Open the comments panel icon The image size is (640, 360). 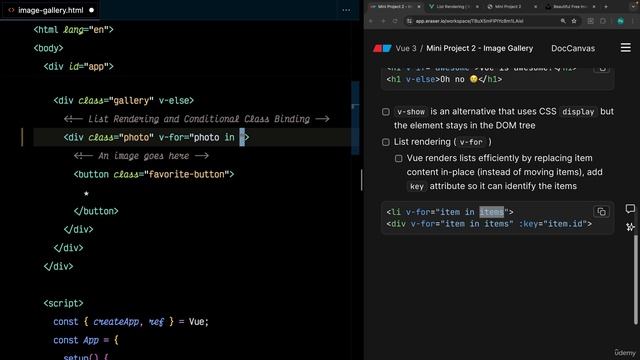(x=630, y=209)
